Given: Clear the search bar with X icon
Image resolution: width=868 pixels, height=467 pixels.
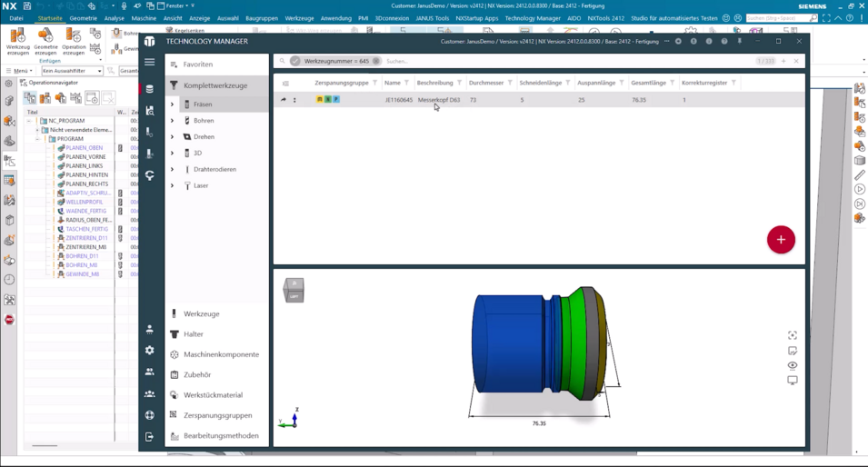Looking at the screenshot, I should (796, 61).
